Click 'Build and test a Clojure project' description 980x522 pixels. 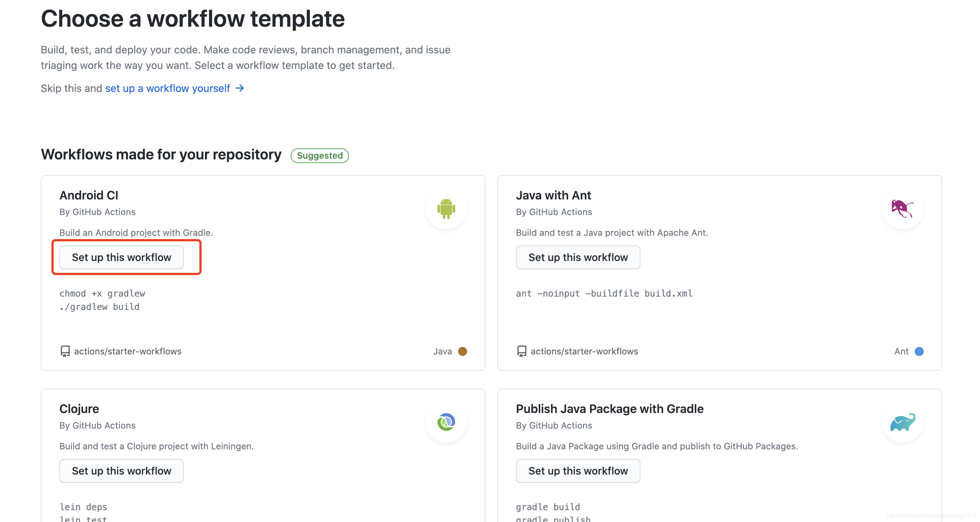pyautogui.click(x=156, y=446)
